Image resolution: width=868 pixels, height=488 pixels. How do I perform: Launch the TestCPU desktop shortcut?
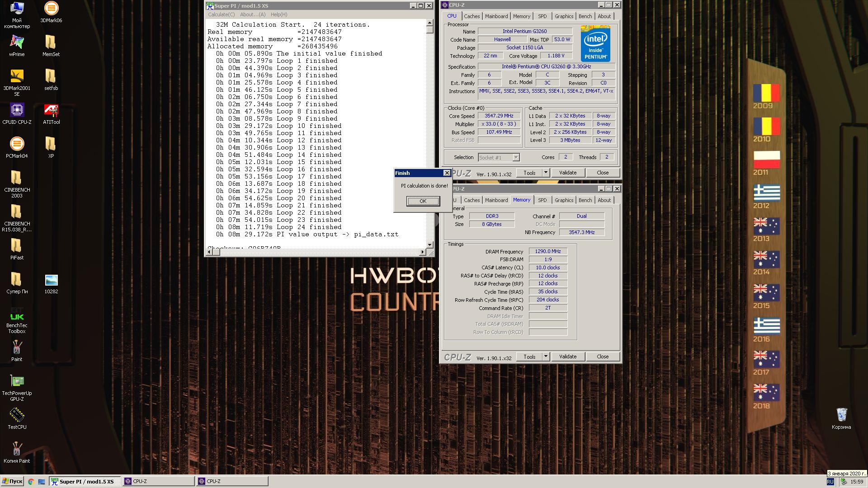click(17, 418)
